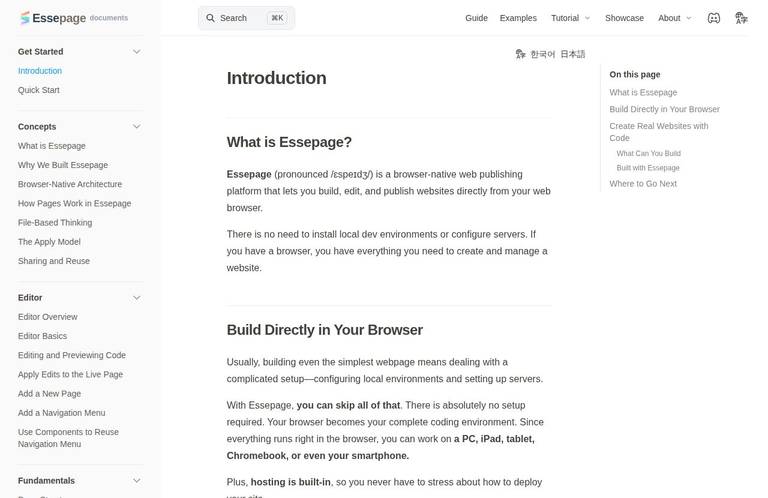Collapse the Fundamentals section chevron

137,480
